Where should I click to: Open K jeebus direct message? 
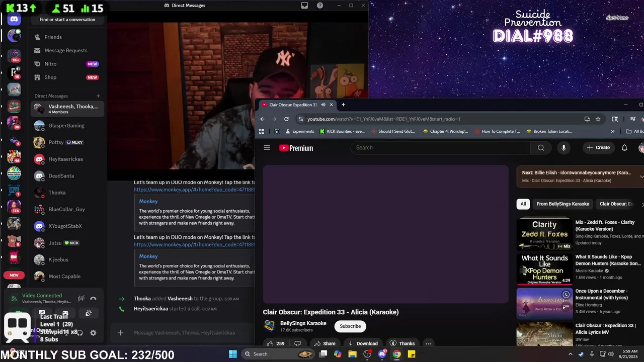[x=67, y=259]
